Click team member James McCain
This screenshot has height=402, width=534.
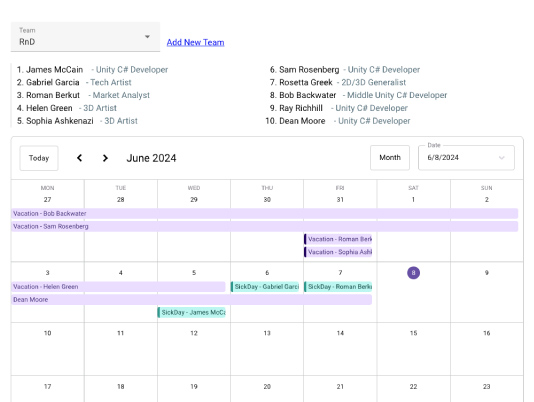tap(54, 69)
